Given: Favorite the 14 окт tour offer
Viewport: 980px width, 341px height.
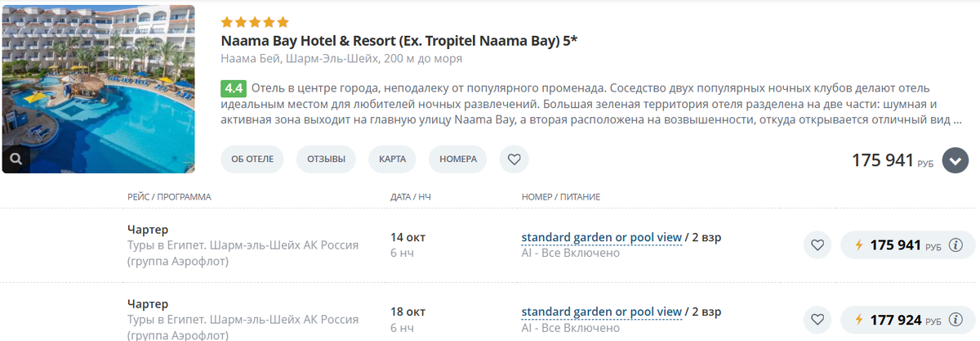Looking at the screenshot, I should (x=817, y=245).
